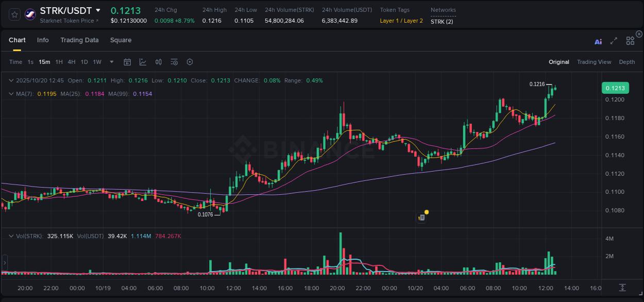644x302 pixels.
Task: Switch to the Trading Data tab
Action: 79,40
